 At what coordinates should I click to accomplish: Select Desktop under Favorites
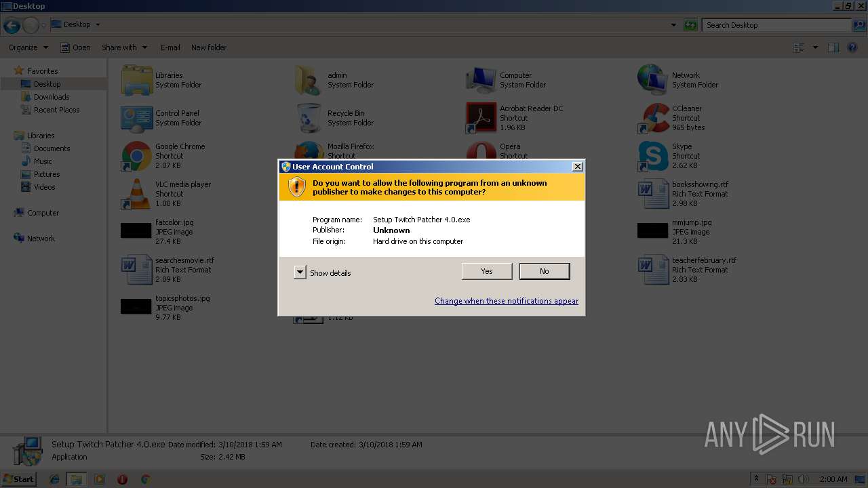click(x=47, y=84)
